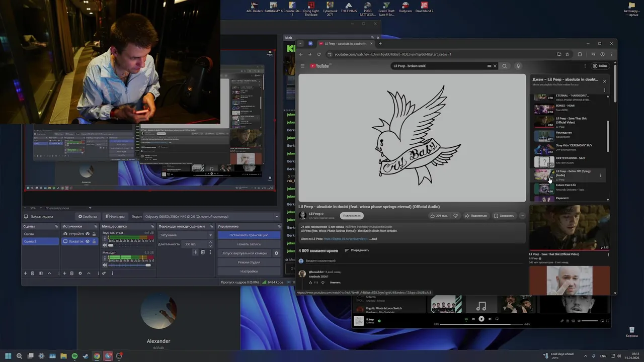
Task: Go to previous track in Spotify
Action: pyautogui.click(x=473, y=319)
